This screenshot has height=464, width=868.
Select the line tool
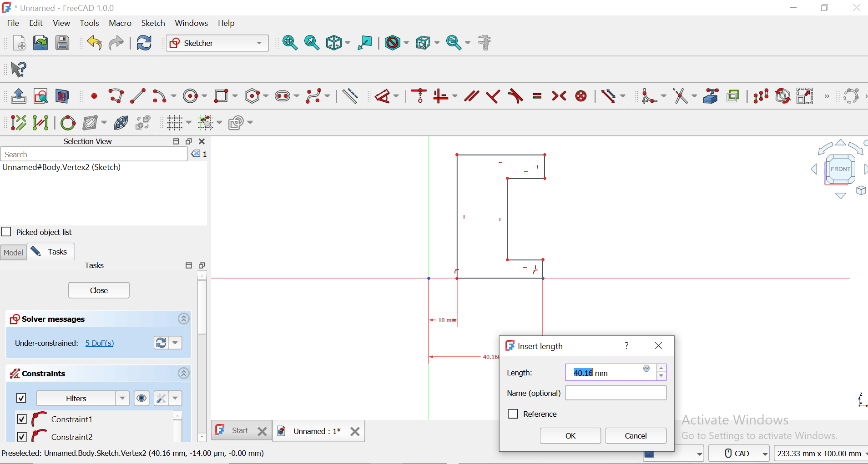[138, 96]
